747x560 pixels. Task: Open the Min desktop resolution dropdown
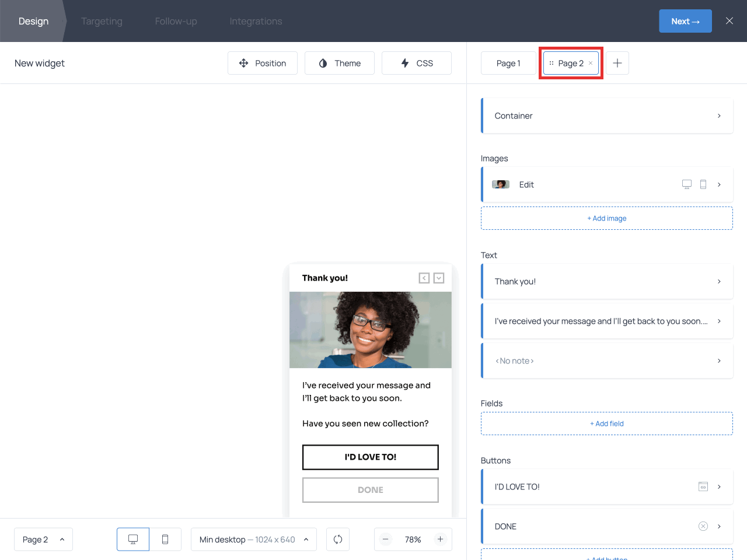(253, 539)
